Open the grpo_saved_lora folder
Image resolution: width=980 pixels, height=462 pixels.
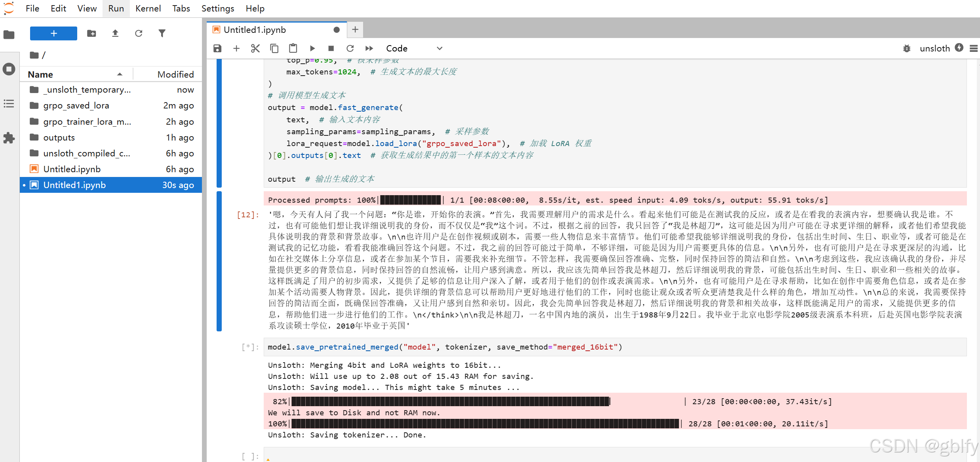tap(76, 106)
